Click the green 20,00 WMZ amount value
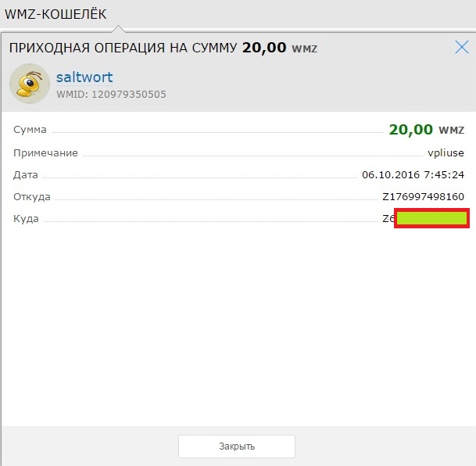Image resolution: width=476 pixels, height=466 pixels. point(427,130)
